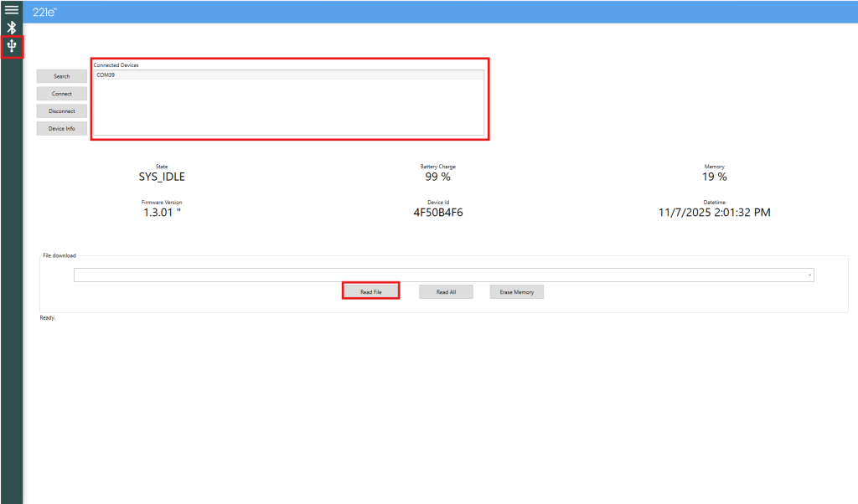Viewport: 858px width, 504px height.
Task: Switch to Bluetooth connection mode
Action: 12,28
